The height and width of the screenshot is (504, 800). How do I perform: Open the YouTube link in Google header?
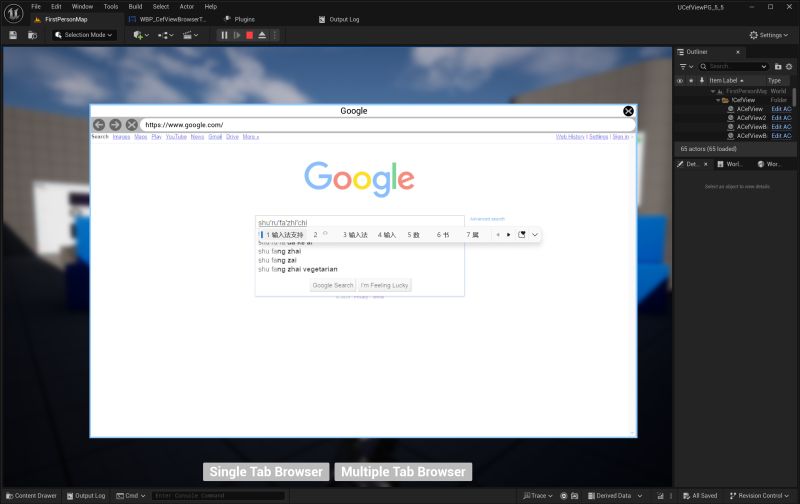point(176,137)
